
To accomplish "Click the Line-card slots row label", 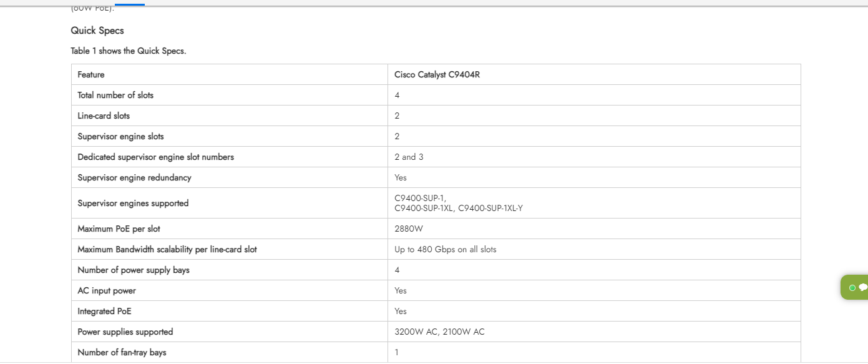I will [104, 116].
